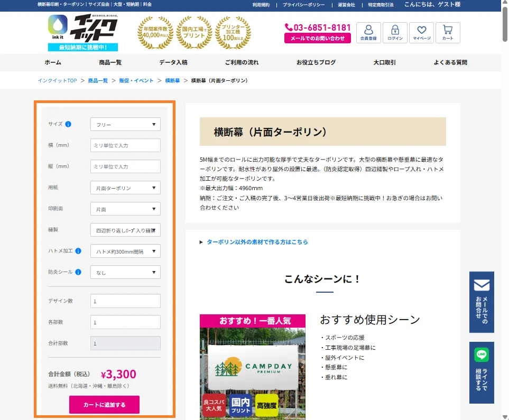Click the 横（mm）input field

point(125,145)
